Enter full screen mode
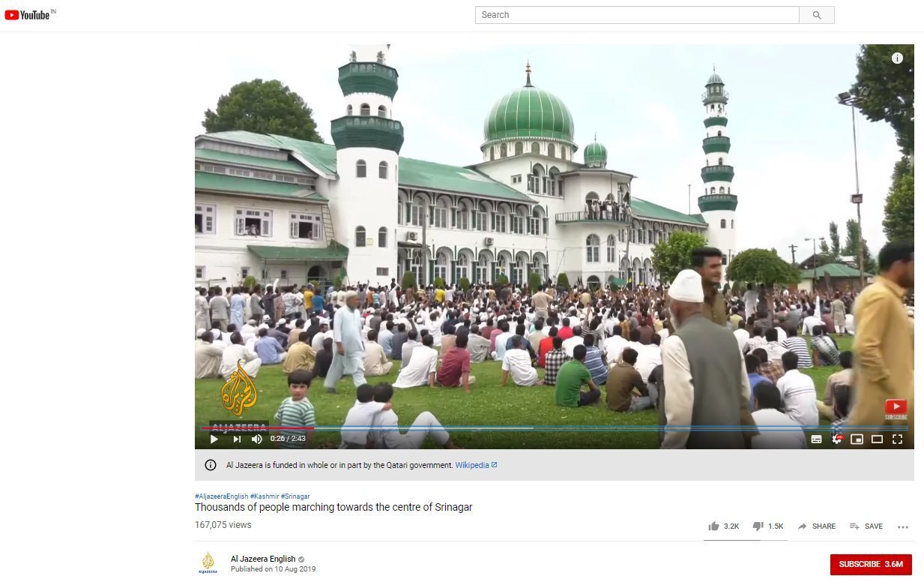 tap(897, 439)
